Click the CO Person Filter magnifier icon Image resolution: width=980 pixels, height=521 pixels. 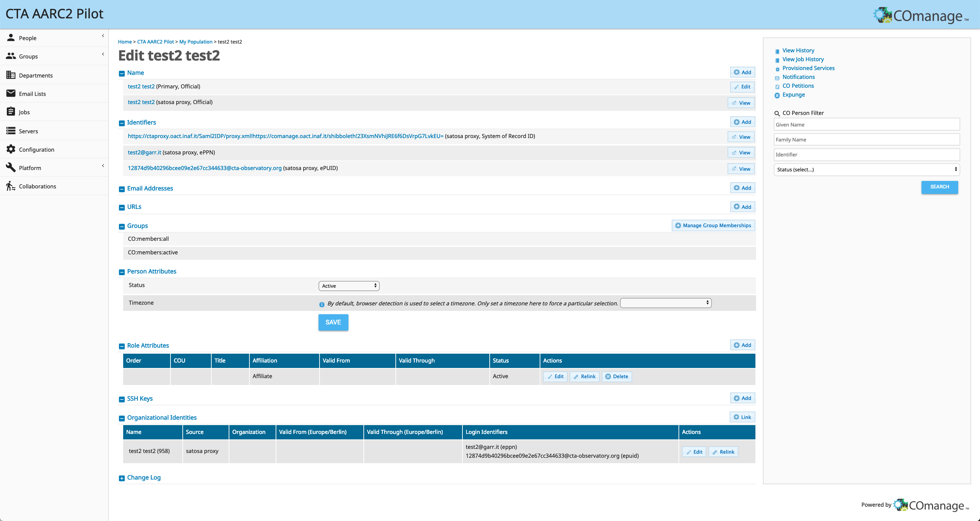[777, 113]
